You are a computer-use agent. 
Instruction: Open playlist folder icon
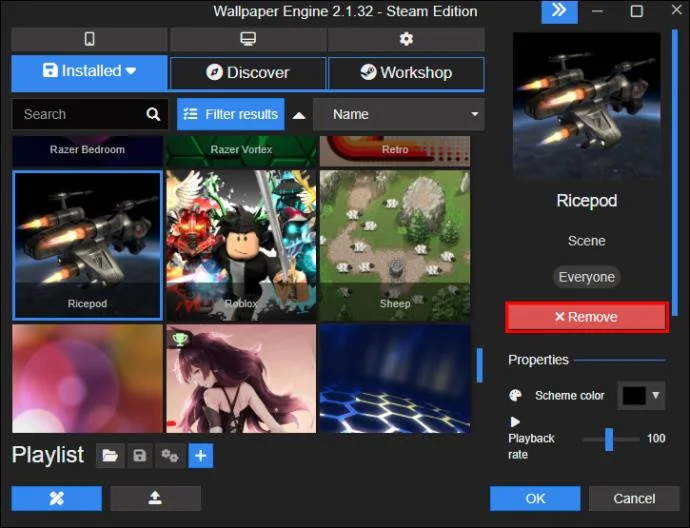[x=110, y=455]
